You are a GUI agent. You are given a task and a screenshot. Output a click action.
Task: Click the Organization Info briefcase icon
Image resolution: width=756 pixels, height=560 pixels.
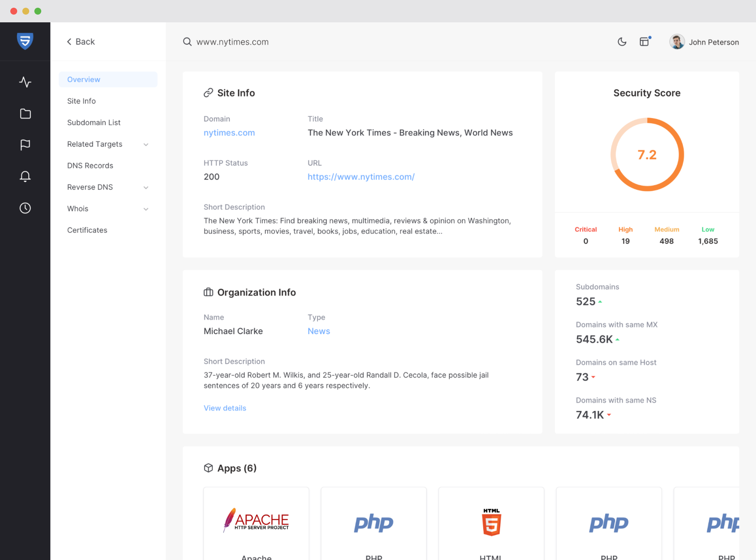pyautogui.click(x=208, y=292)
